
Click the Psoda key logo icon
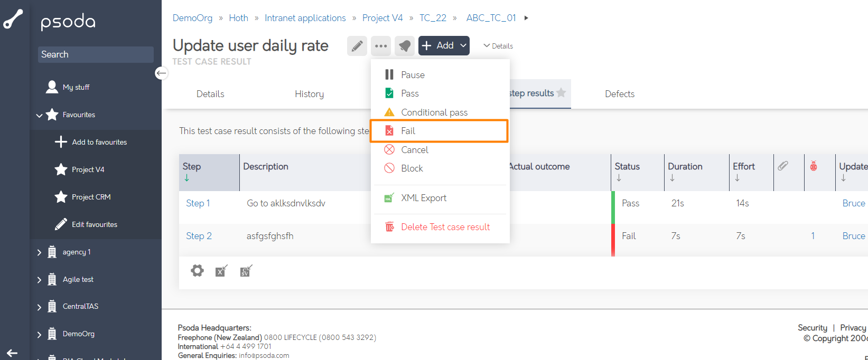coord(13,19)
